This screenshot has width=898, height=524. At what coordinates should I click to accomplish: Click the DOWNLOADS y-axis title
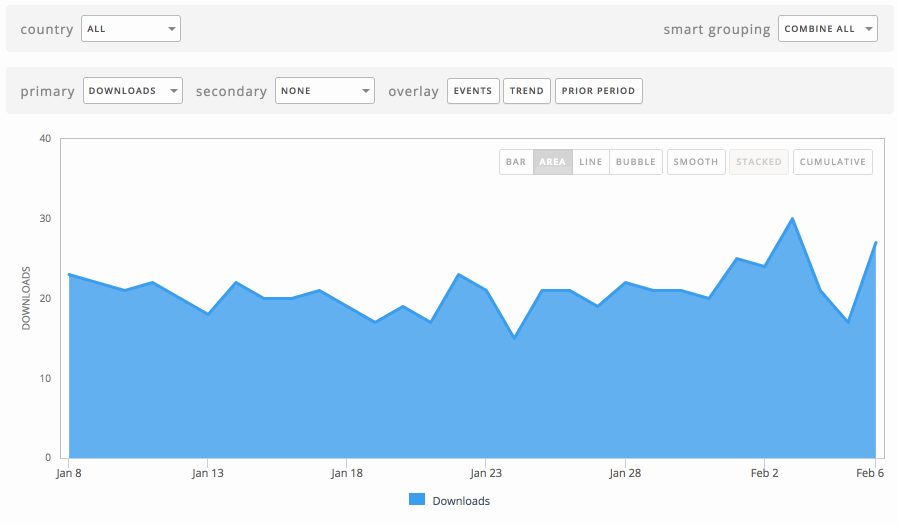[26, 298]
